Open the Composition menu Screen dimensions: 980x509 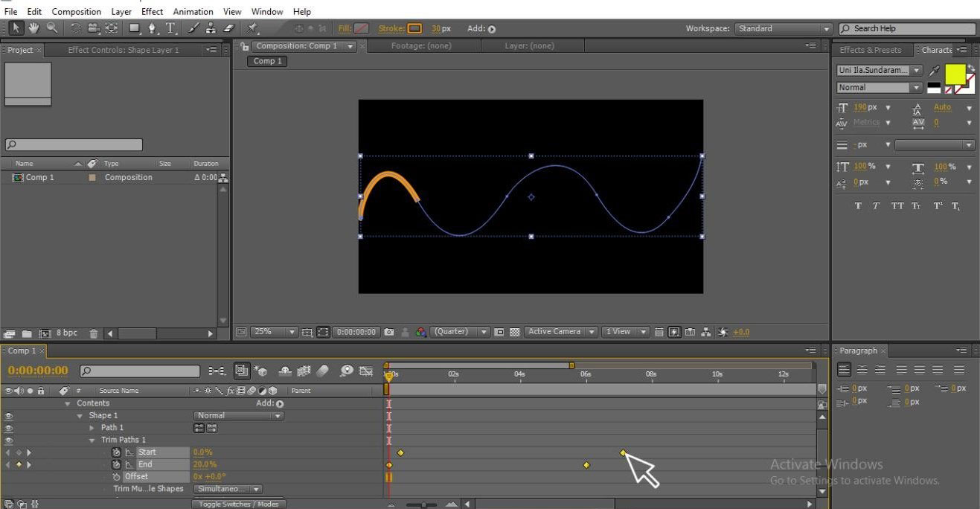77,11
